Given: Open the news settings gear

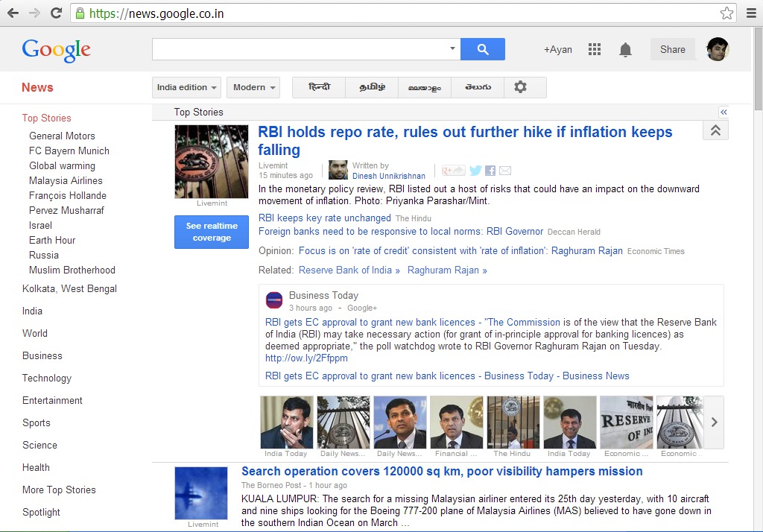Looking at the screenshot, I should coord(520,87).
